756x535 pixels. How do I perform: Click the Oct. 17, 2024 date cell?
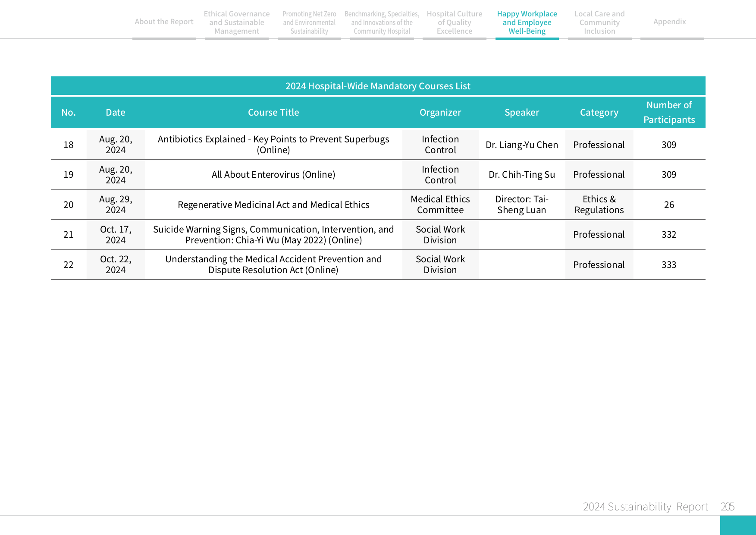click(116, 235)
